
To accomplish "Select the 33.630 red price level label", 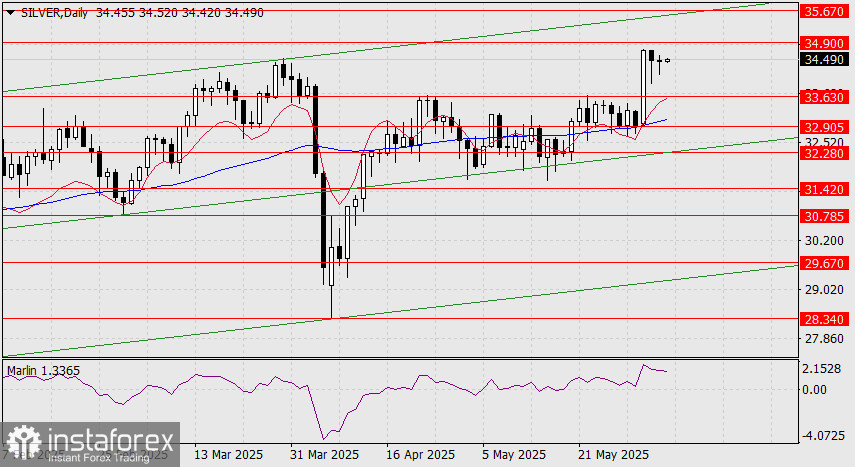I will pos(824,98).
